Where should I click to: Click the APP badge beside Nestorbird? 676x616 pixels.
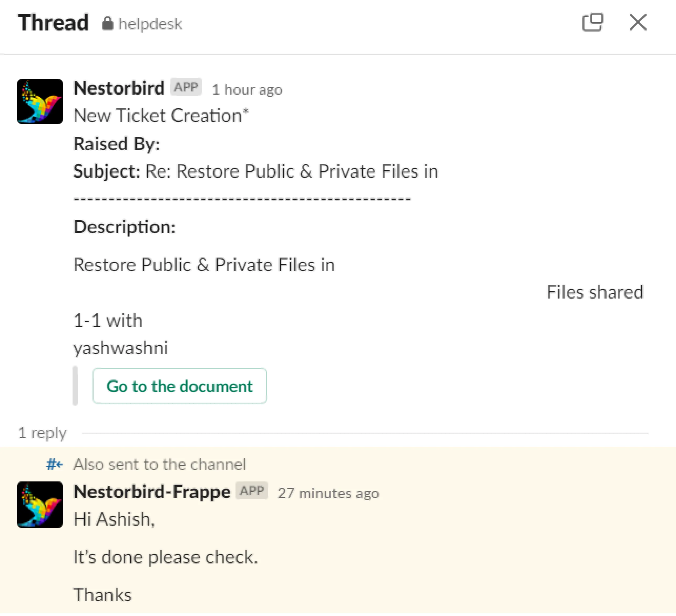click(186, 87)
